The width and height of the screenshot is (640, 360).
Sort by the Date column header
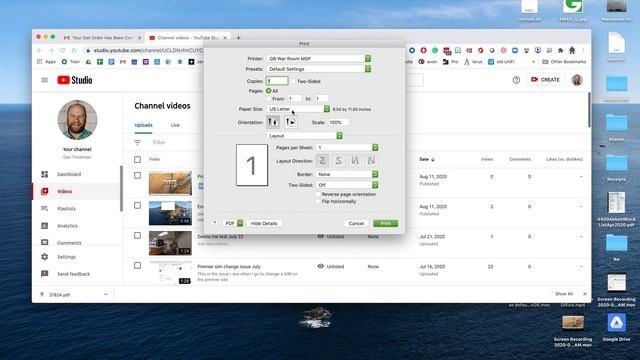point(427,159)
